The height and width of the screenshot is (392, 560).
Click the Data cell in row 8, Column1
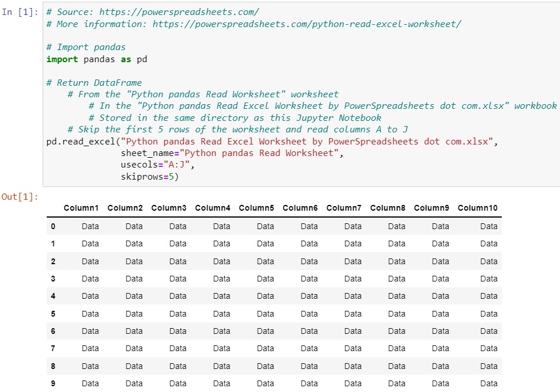tap(90, 366)
